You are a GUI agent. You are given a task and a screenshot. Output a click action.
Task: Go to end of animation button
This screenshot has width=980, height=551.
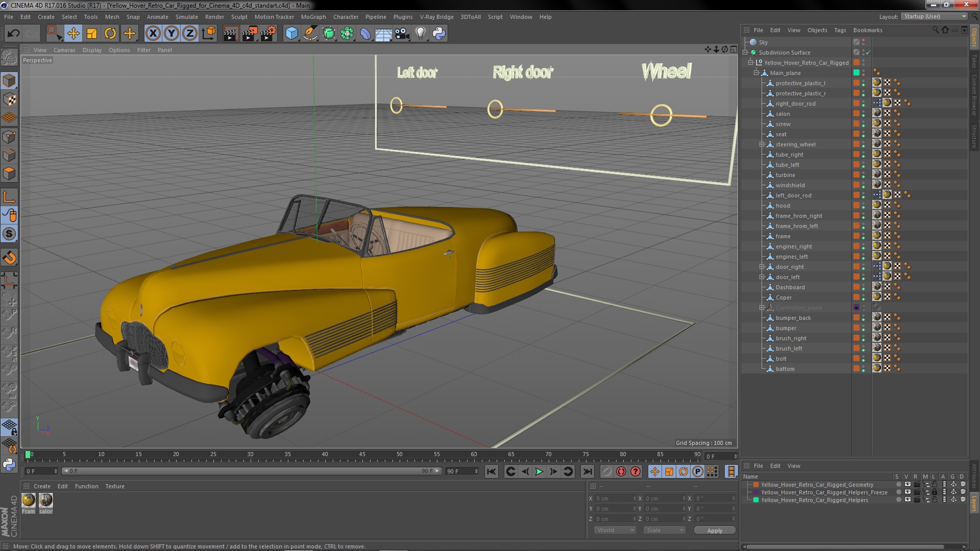click(x=587, y=472)
